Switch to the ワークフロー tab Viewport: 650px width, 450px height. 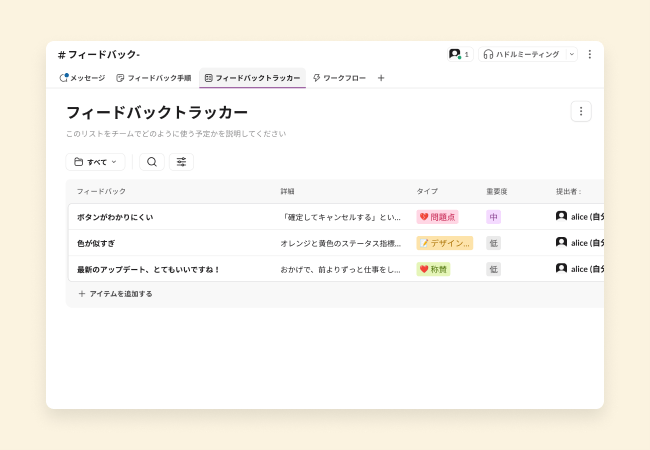340,78
